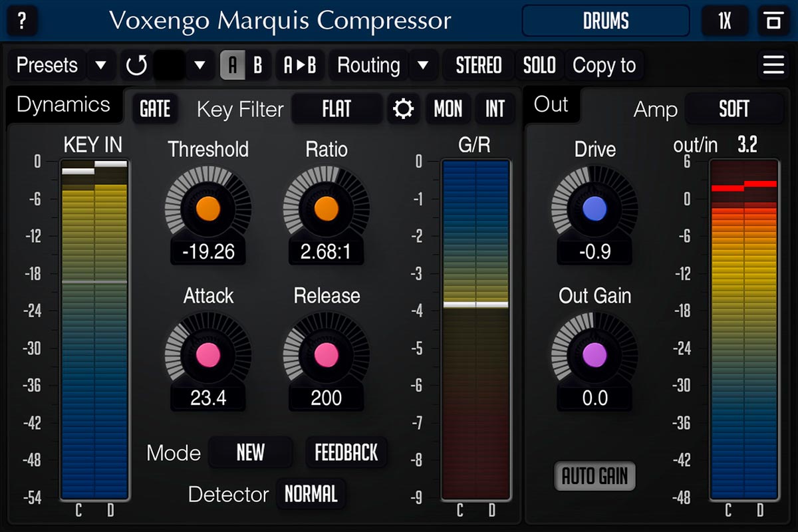Click the blue Drive knob

tap(595, 209)
